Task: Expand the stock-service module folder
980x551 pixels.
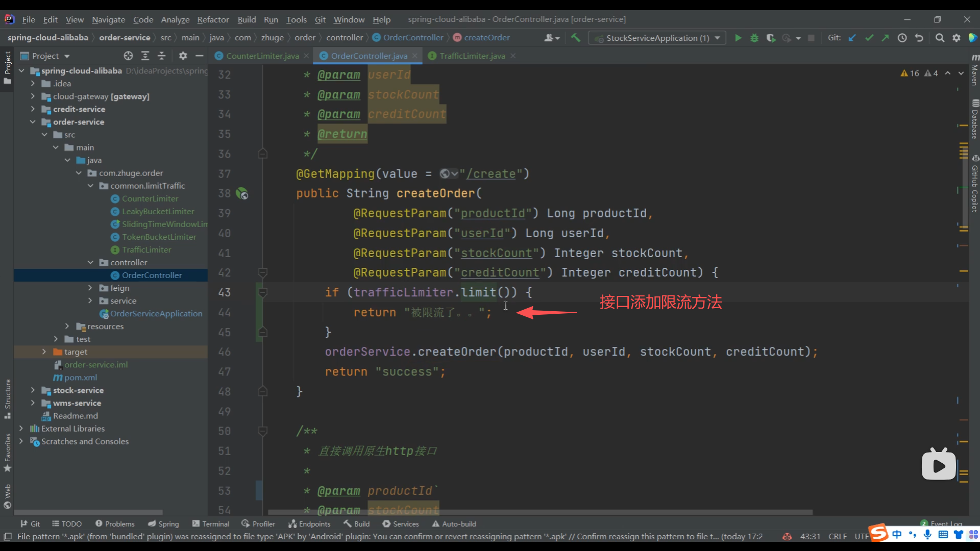Action: point(33,390)
